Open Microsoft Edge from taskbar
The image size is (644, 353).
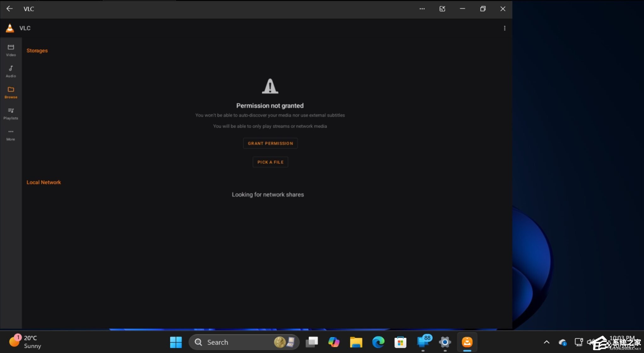tap(378, 342)
